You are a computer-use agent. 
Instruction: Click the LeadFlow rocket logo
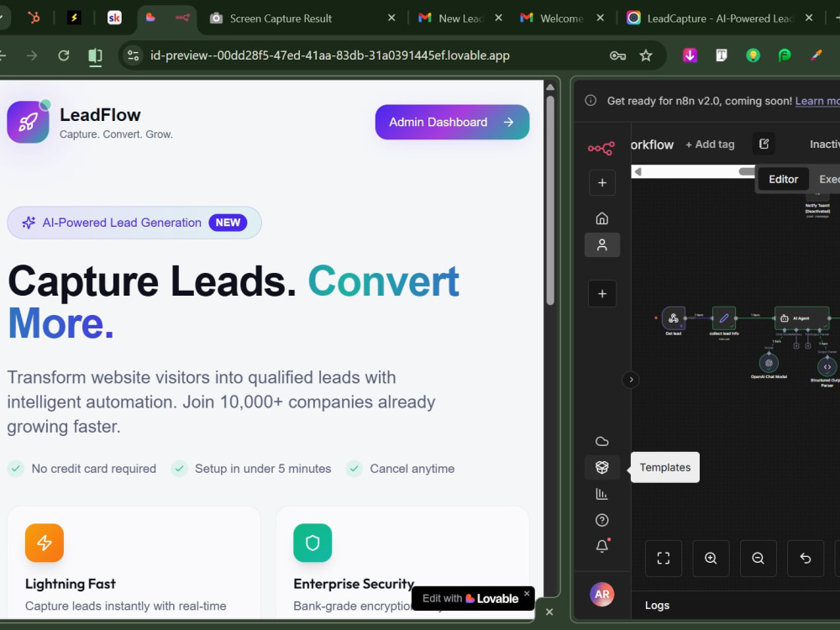click(28, 122)
